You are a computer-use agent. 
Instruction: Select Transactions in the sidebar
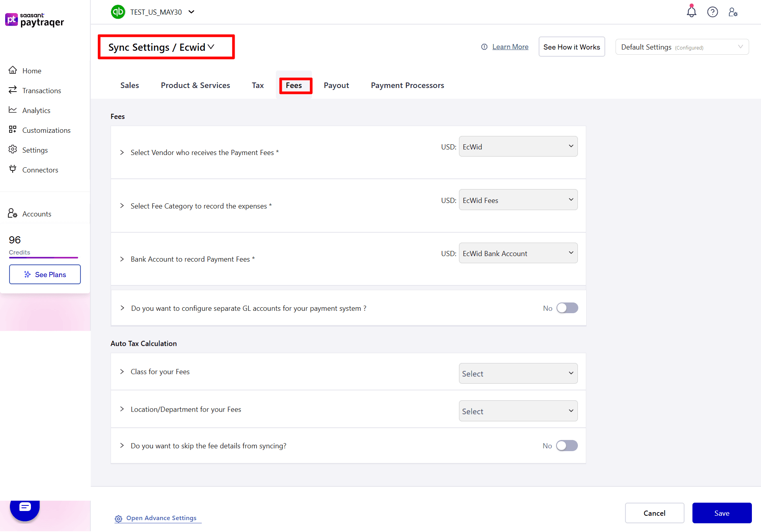[42, 90]
